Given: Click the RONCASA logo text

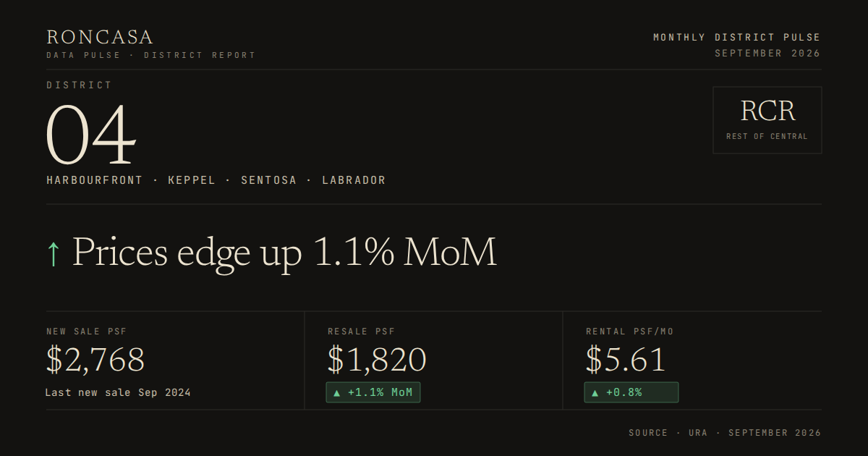Looking at the screenshot, I should coord(100,38).
